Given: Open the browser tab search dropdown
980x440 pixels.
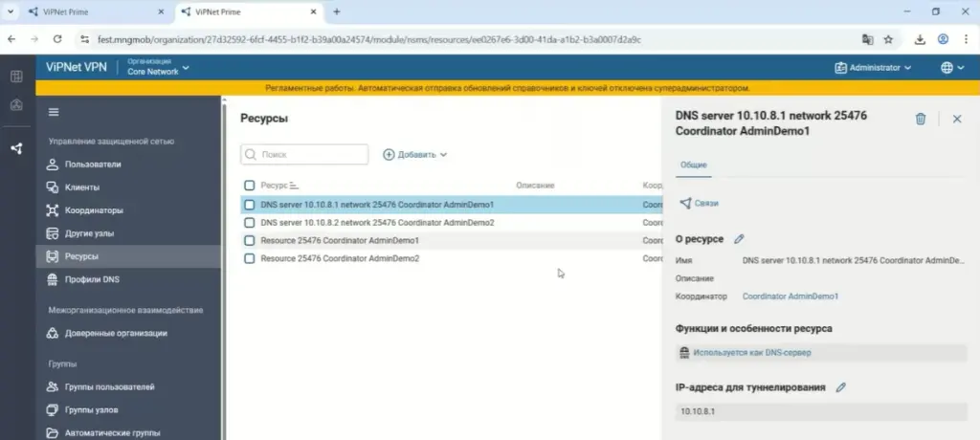Looking at the screenshot, I should coord(10,11).
